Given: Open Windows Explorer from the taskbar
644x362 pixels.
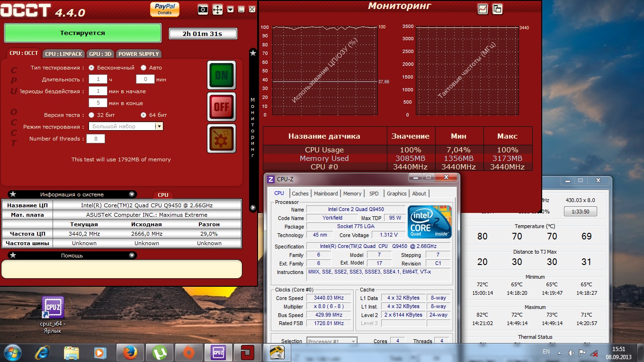Looking at the screenshot, I should (x=71, y=353).
